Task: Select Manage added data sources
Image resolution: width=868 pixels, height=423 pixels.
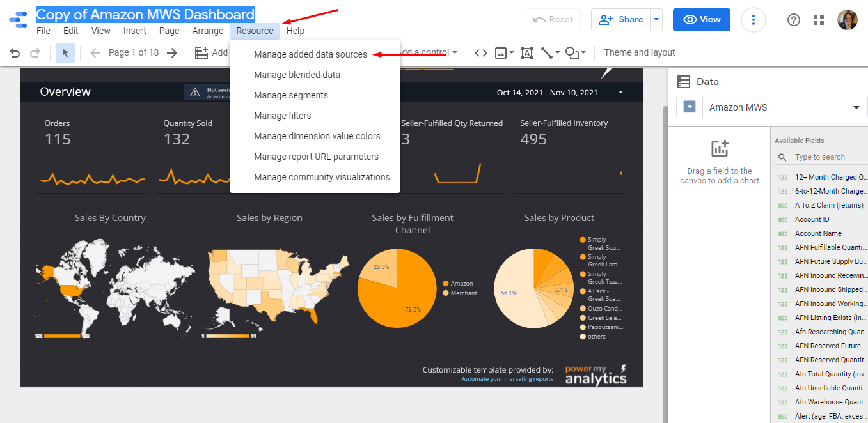Action: point(310,54)
